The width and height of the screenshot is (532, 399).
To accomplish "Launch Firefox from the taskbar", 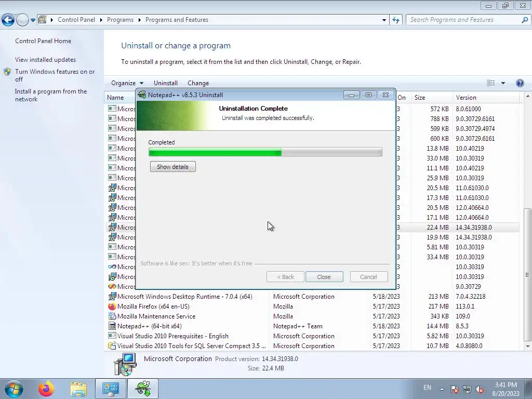I will (x=46, y=389).
